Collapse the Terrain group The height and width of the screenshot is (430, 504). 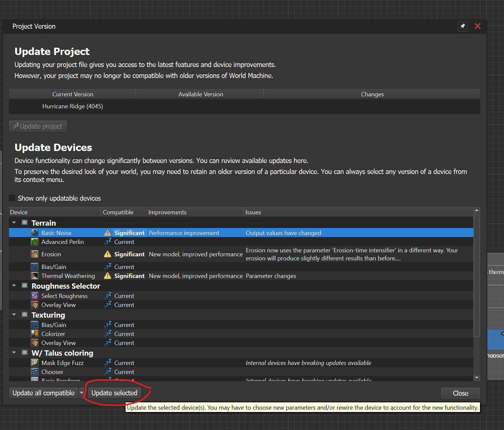pyautogui.click(x=14, y=222)
